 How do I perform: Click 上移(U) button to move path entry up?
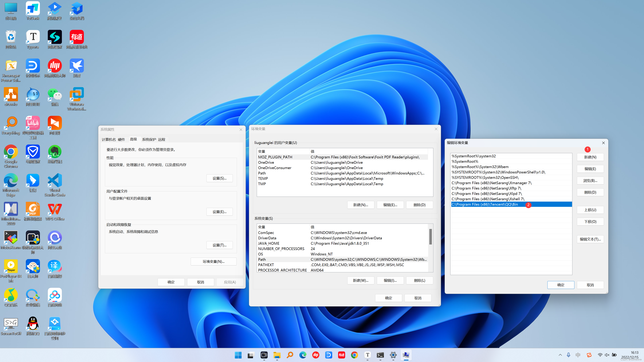(x=591, y=209)
